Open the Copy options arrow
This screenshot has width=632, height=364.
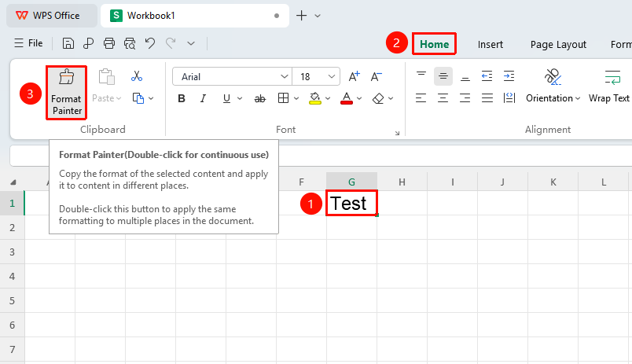tap(151, 98)
